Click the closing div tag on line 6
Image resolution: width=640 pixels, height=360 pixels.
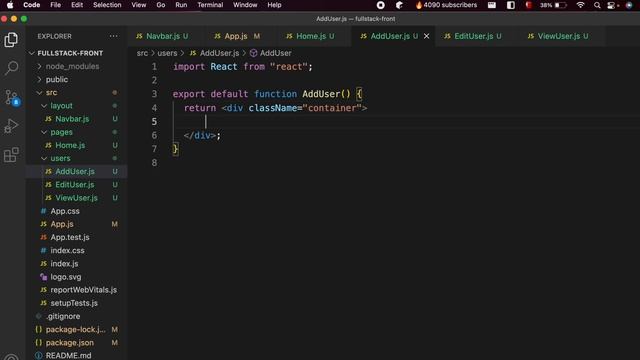click(x=202, y=136)
